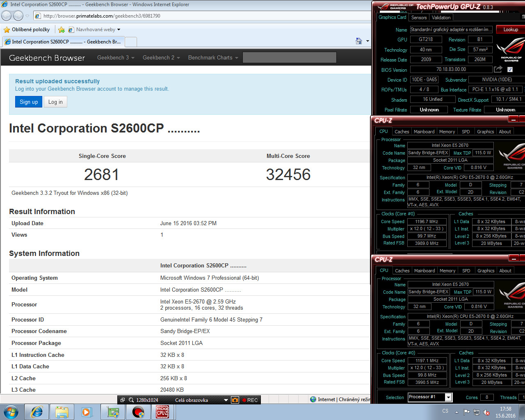This screenshot has width=525, height=420.
Task: Click the recorder camera screenshot icon
Action: tap(235, 400)
